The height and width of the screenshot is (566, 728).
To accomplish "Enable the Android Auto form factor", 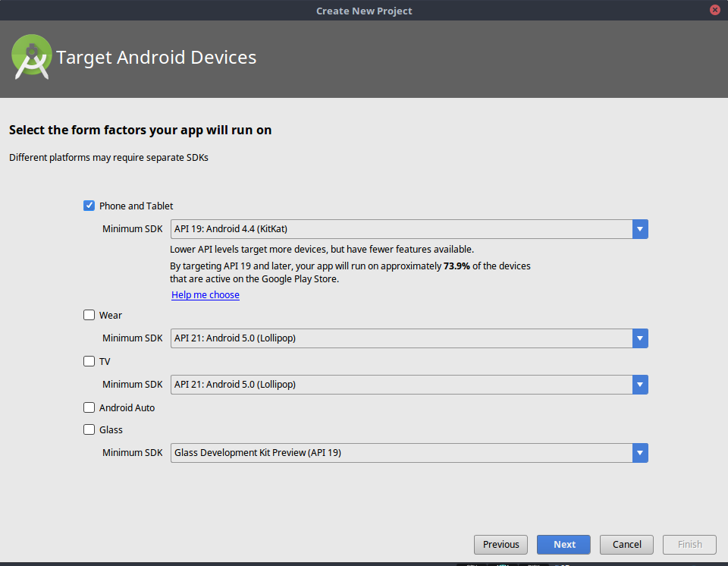I will [89, 407].
